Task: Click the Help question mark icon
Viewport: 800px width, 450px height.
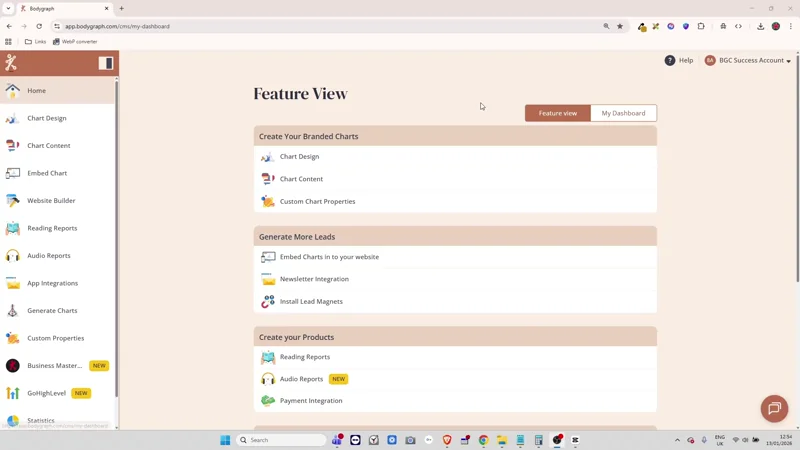Action: 670,60
